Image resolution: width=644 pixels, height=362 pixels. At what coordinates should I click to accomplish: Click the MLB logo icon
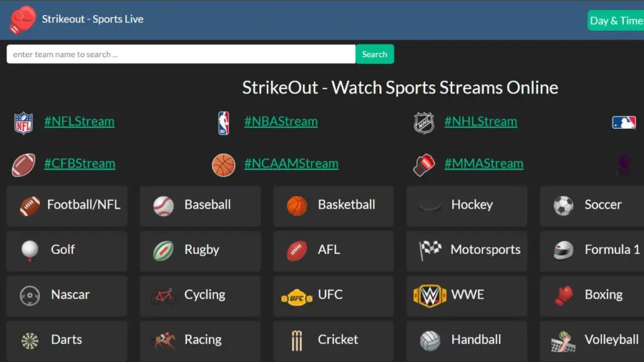624,123
